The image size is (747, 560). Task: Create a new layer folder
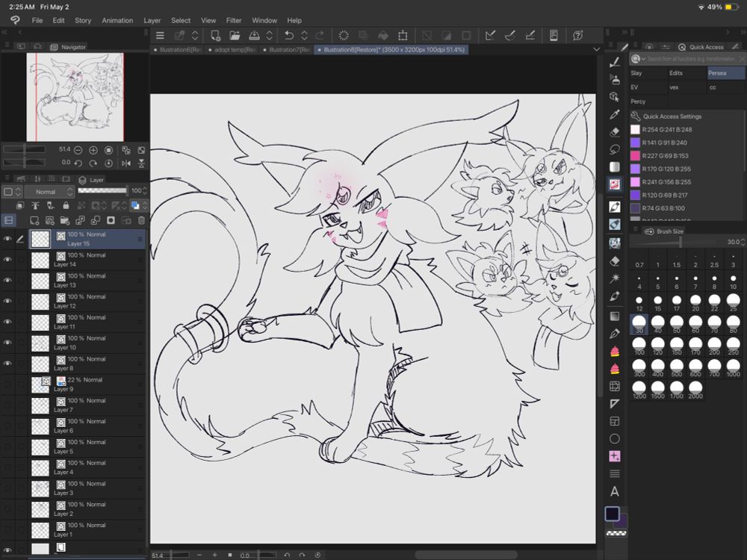point(65,220)
